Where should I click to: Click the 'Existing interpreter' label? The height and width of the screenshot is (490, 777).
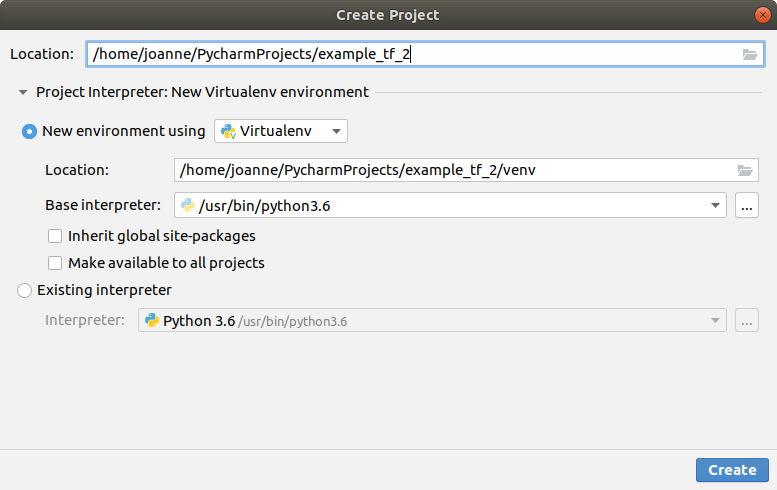pos(104,290)
